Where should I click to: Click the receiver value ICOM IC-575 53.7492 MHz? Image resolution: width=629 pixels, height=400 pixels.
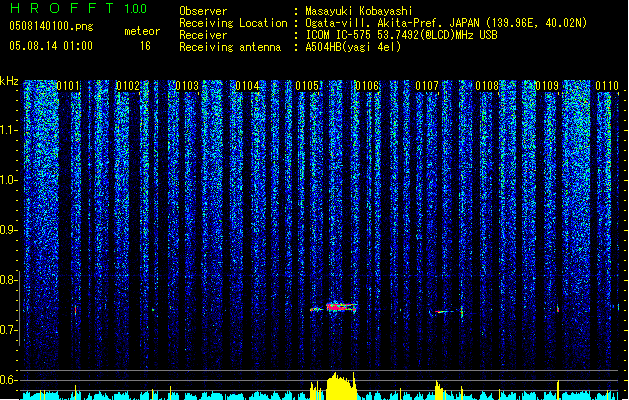[x=401, y=35]
